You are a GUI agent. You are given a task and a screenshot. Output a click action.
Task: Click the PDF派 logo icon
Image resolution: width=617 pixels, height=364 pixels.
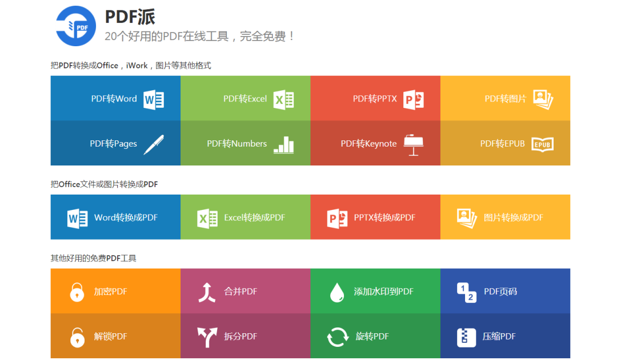pyautogui.click(x=76, y=26)
